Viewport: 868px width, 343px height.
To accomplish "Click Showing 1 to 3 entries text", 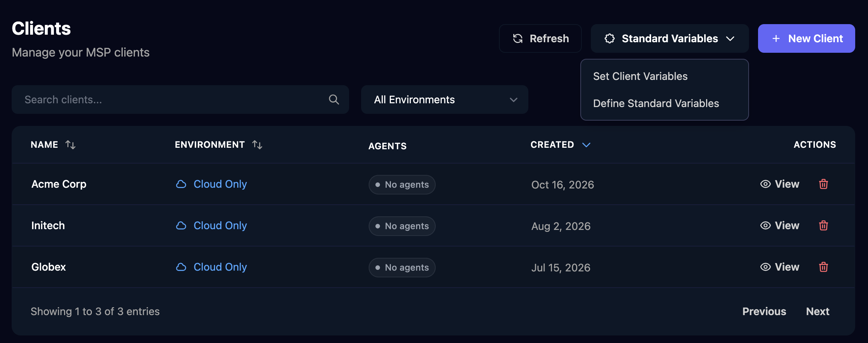I will point(95,311).
